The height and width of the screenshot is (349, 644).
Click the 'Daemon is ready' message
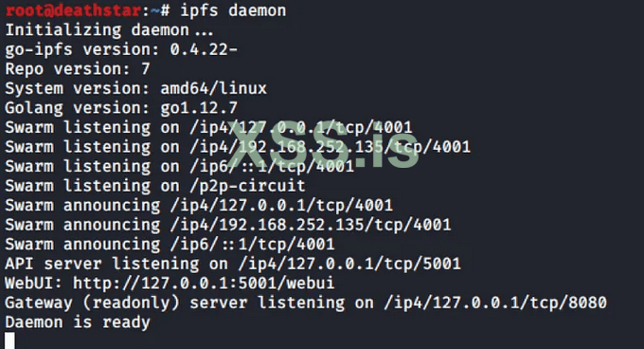click(x=78, y=322)
